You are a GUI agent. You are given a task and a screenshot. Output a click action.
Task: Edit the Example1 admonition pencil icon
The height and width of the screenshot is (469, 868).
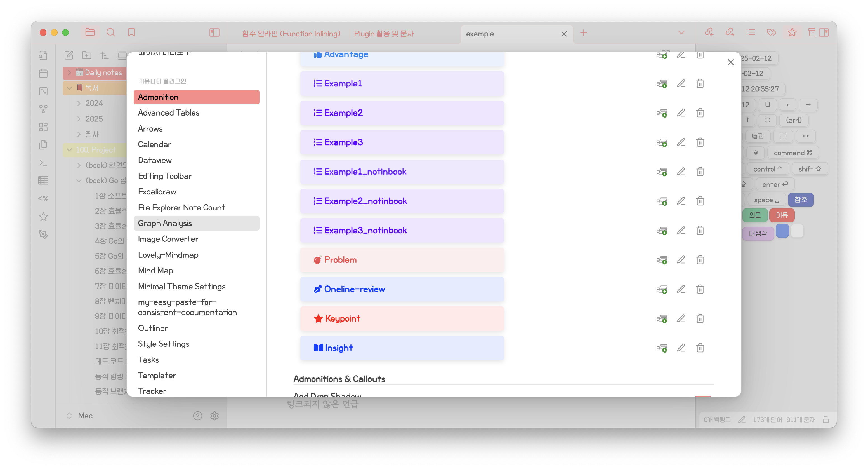681,83
